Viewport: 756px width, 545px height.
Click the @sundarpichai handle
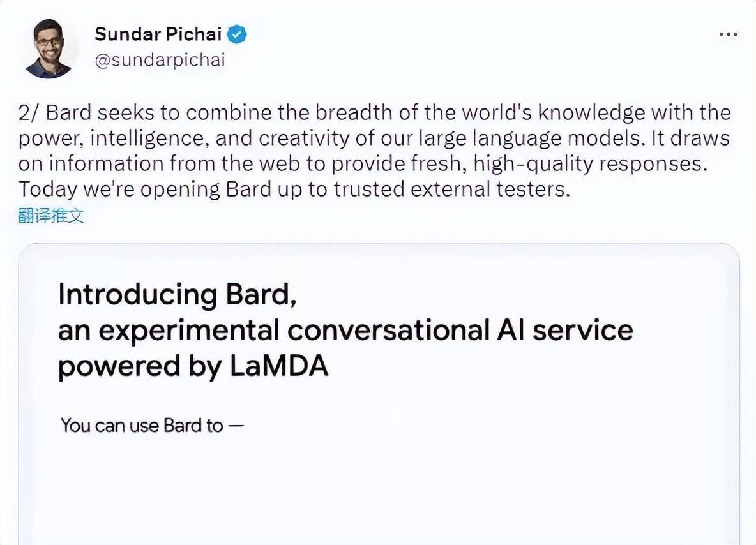[x=160, y=61]
